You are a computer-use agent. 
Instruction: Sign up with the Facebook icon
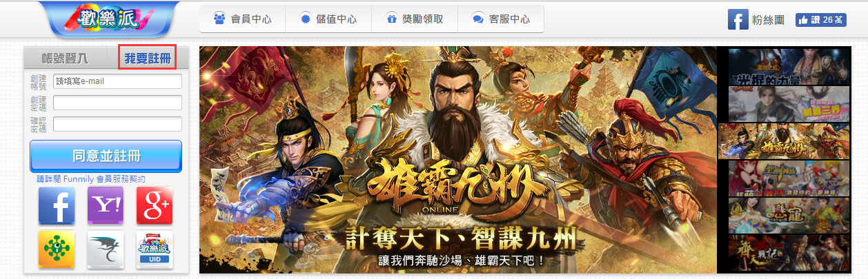(57, 205)
